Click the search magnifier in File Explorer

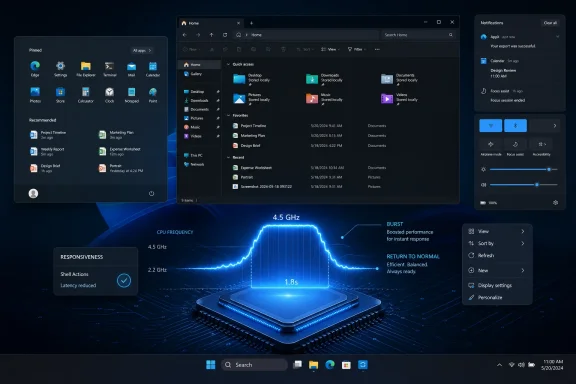[x=451, y=35]
